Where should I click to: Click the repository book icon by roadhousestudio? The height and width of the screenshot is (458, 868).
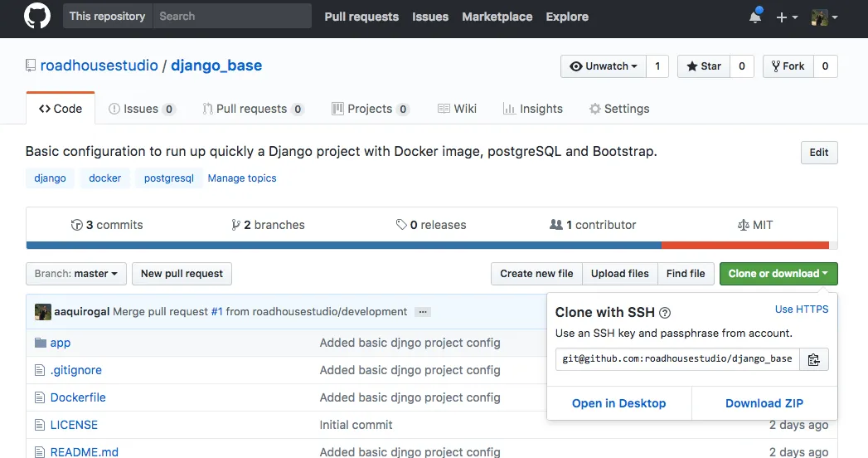point(31,66)
